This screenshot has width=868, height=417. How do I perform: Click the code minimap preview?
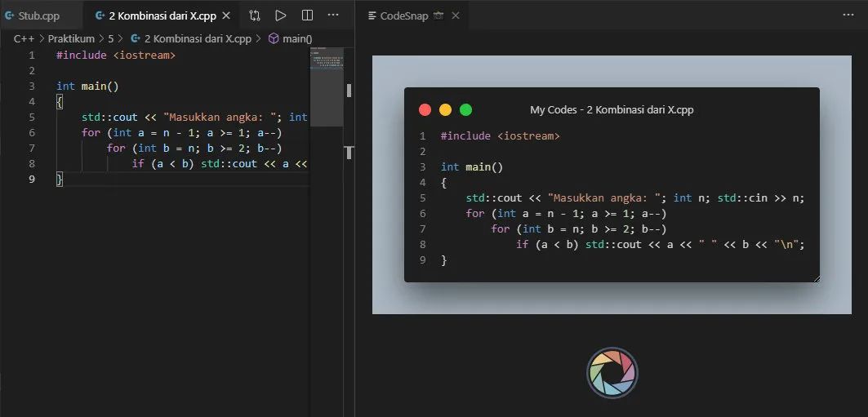point(327,58)
